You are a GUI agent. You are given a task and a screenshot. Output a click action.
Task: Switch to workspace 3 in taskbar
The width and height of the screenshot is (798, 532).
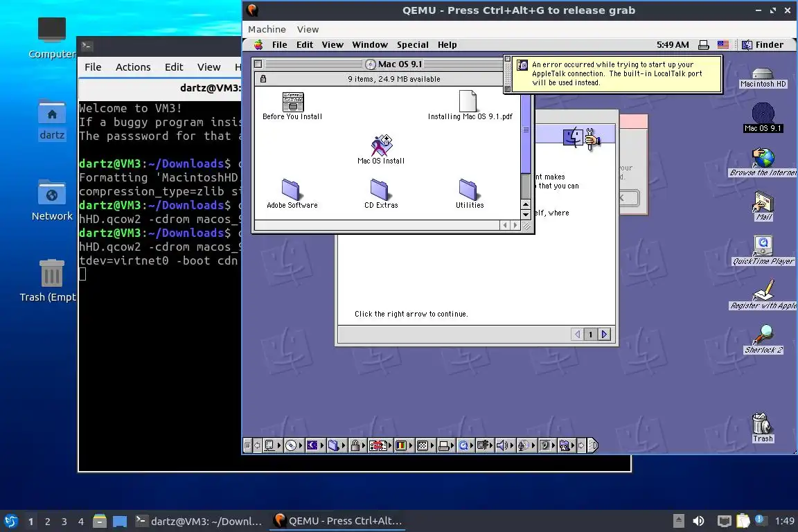tap(64, 522)
